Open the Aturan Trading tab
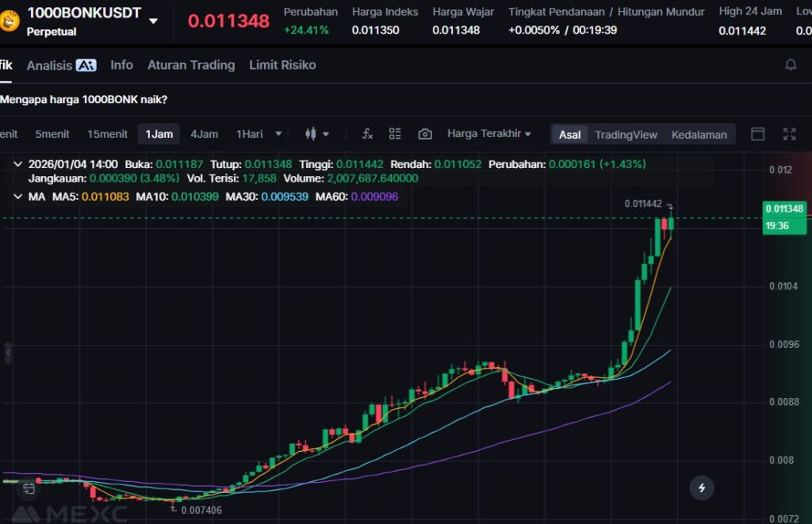 [191, 65]
